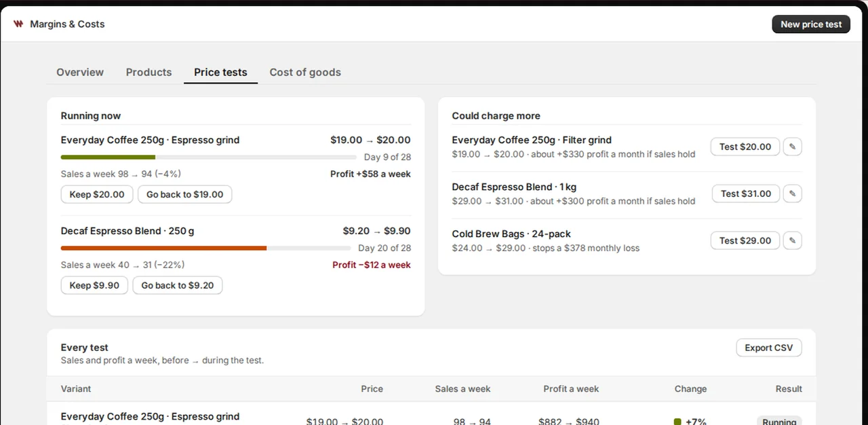Go back to $9.20 for Decaf blend
The image size is (868, 425).
[178, 285]
